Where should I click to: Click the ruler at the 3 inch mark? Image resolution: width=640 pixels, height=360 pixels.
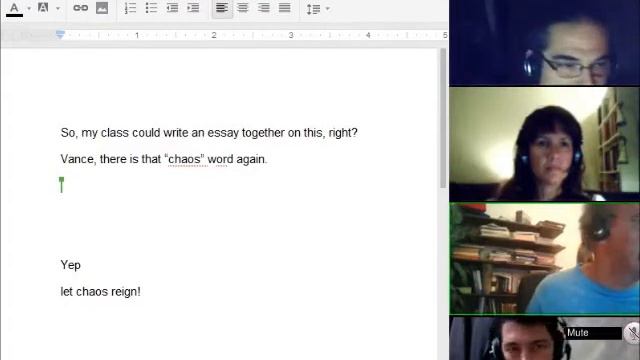coord(291,35)
